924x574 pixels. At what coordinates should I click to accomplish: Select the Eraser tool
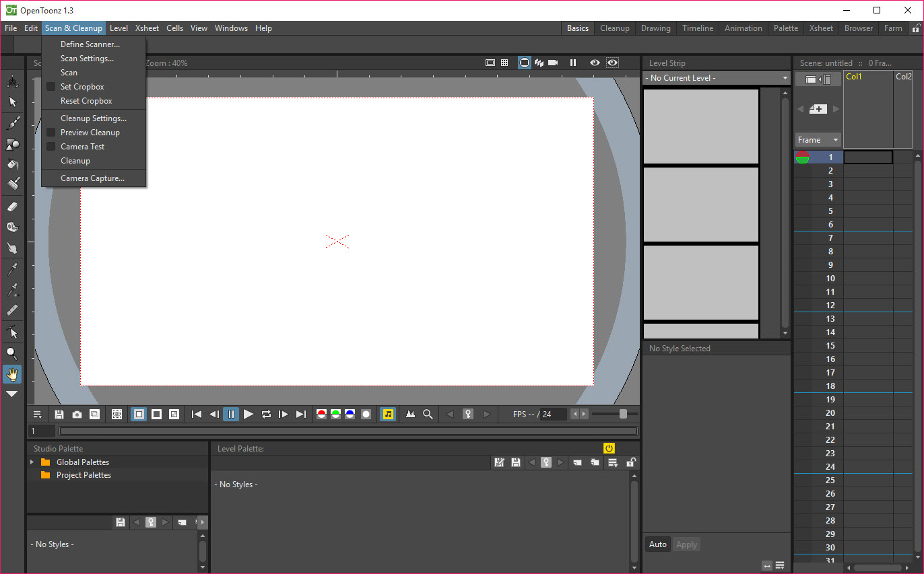coord(13,207)
